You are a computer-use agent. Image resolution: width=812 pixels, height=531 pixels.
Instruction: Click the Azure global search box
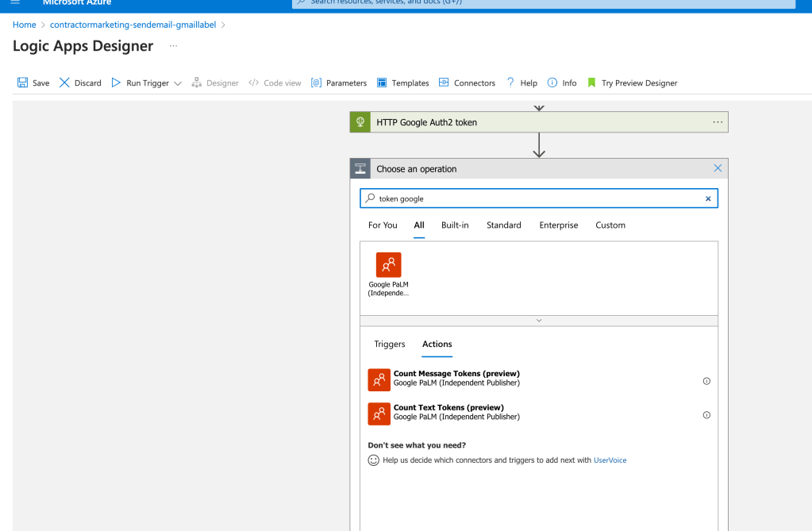543,3
